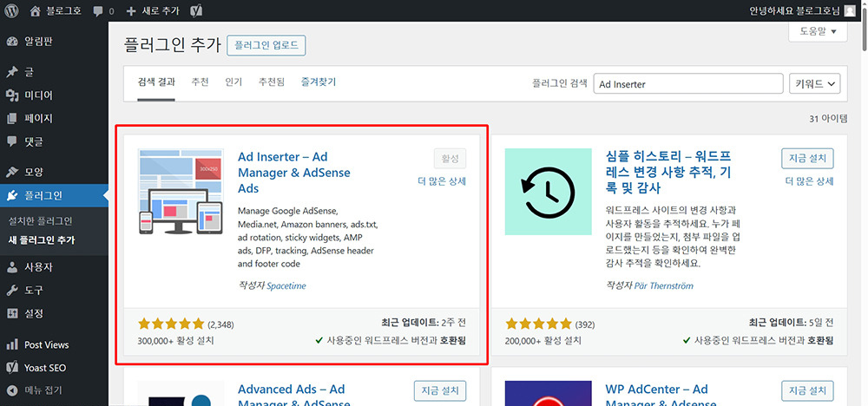The image size is (868, 406).
Task: Click the 300,000+ 활성 설치 text
Action: point(175,340)
